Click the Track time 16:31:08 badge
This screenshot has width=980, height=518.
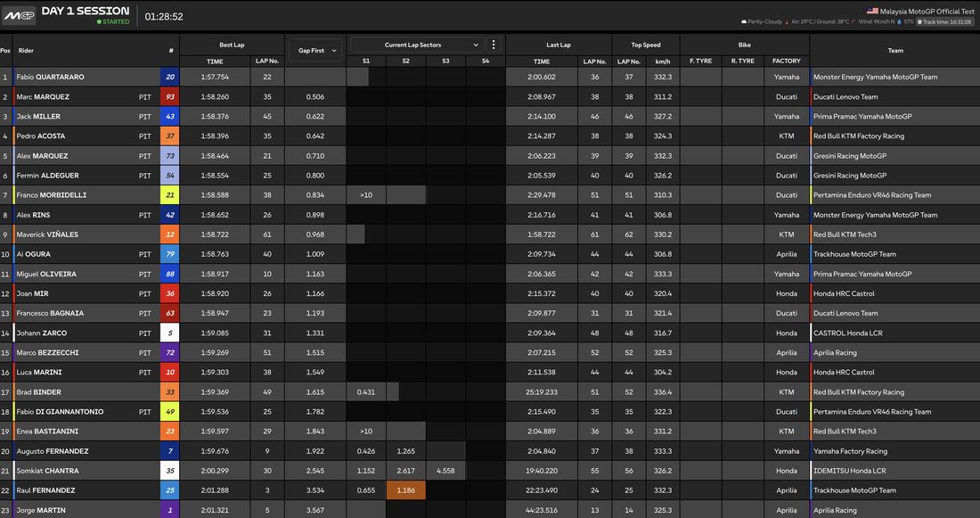point(944,22)
